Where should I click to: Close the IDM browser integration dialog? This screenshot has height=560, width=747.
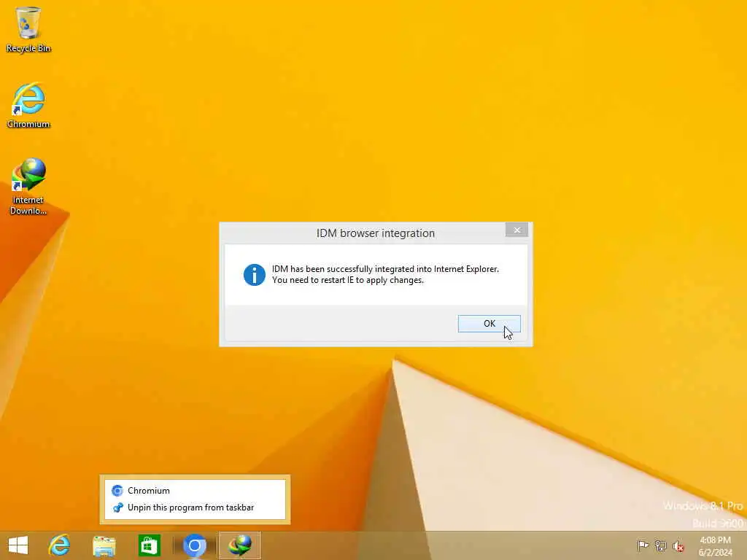(516, 230)
